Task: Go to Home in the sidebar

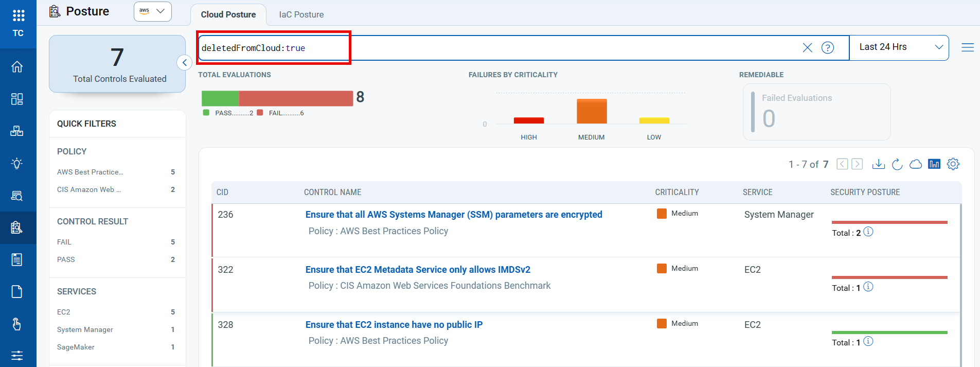Action: (x=17, y=67)
